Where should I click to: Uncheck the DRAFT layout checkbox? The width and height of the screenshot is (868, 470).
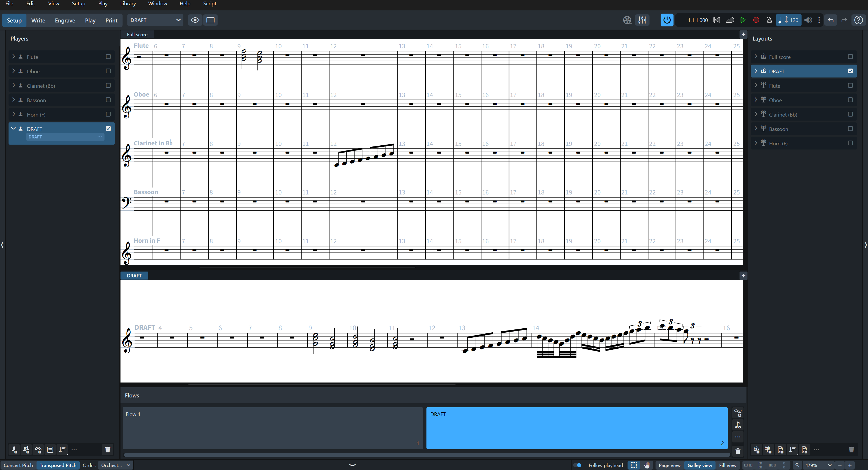point(850,71)
